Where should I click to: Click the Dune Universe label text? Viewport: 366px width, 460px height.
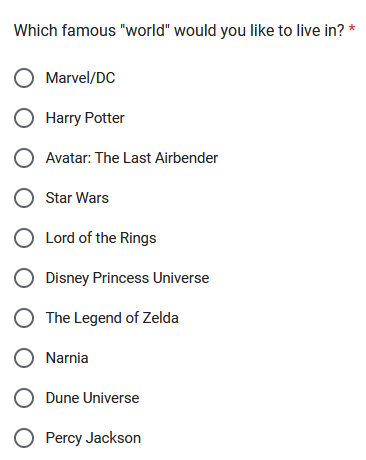pyautogui.click(x=92, y=398)
